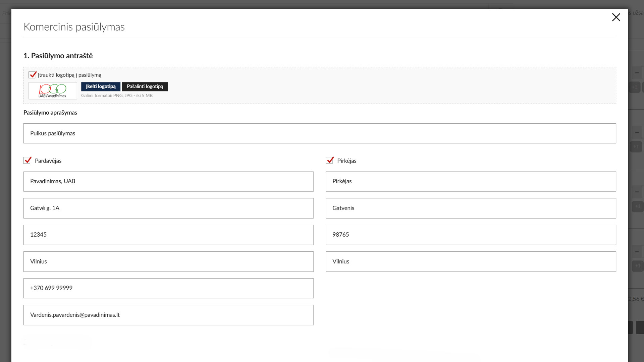The width and height of the screenshot is (644, 362).
Task: Click the seller postal code 12345 field
Action: [x=168, y=235]
